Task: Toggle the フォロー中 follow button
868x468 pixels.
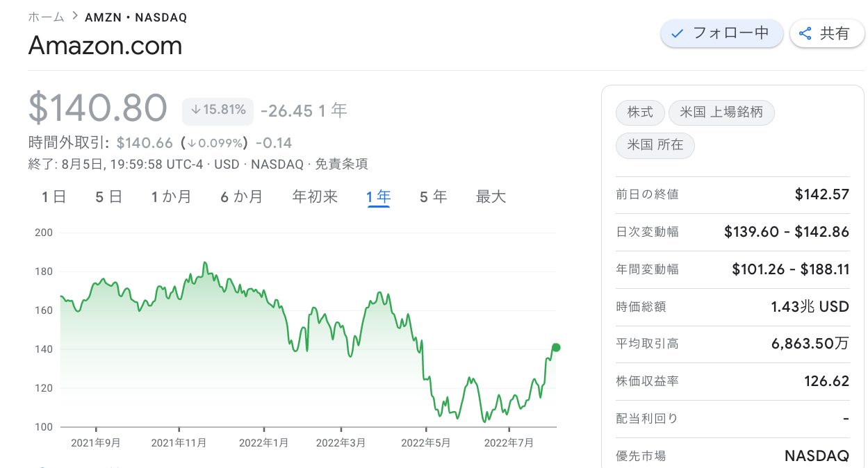Action: [721, 33]
